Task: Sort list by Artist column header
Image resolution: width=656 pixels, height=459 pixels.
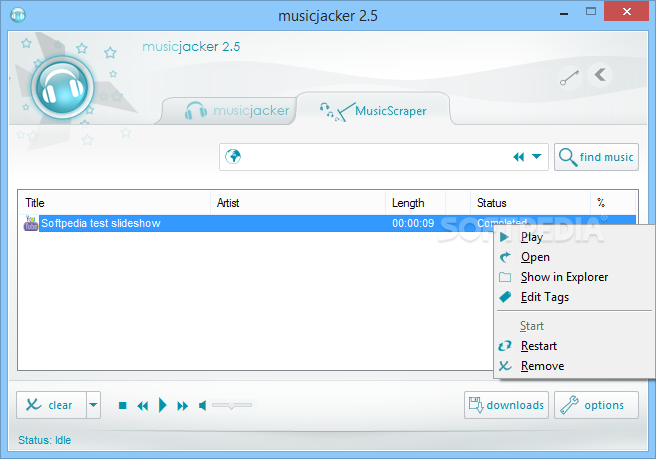Action: (297, 203)
